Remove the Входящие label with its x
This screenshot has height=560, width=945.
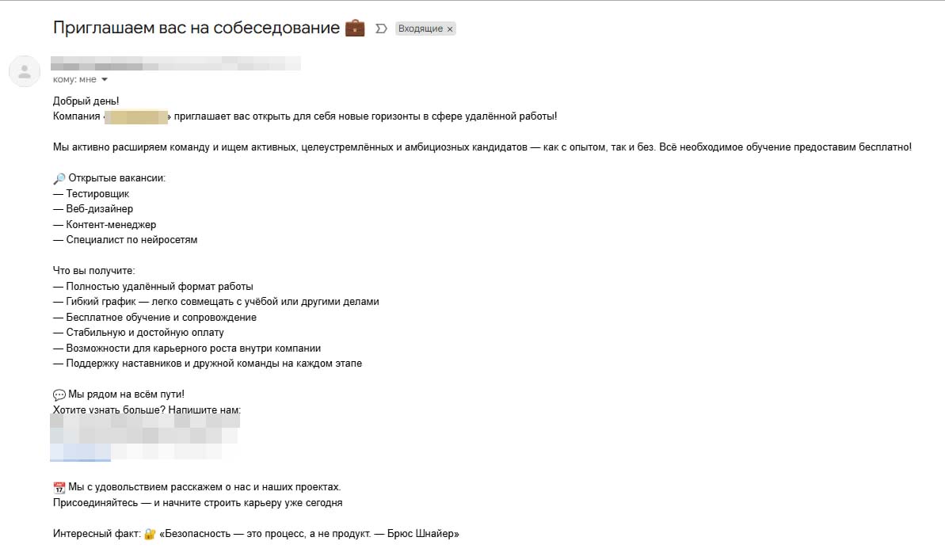[450, 29]
